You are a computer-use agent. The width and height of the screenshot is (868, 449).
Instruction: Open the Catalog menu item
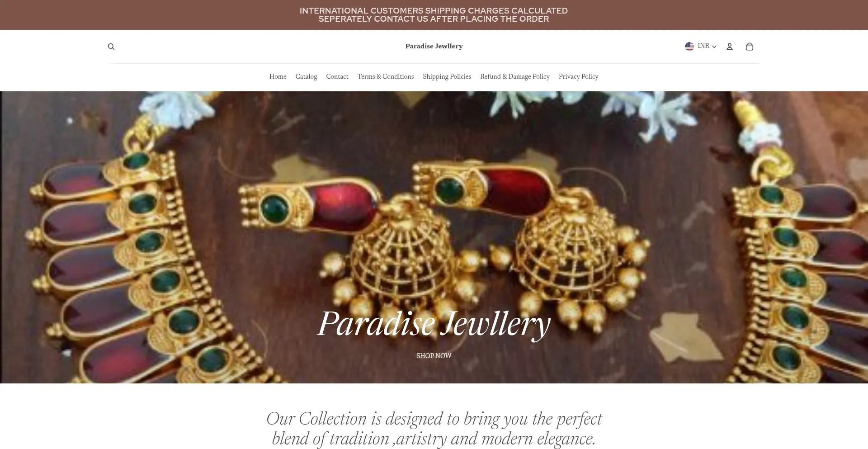306,76
